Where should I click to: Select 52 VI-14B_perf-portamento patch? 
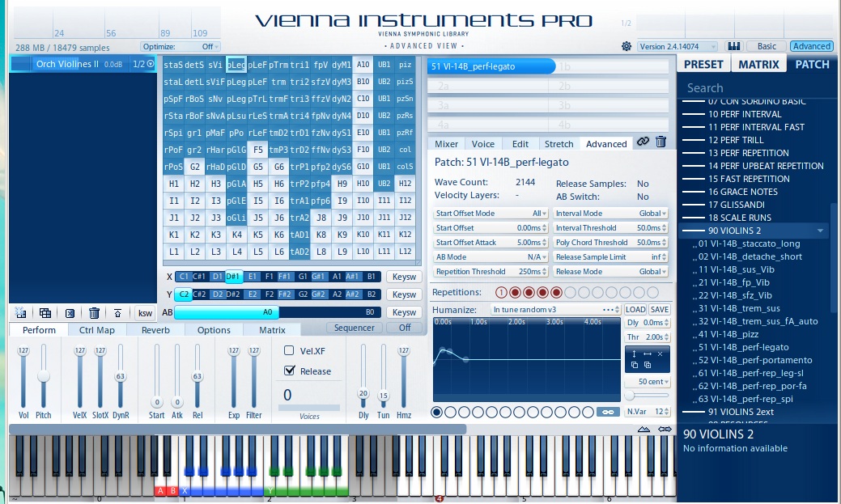point(755,360)
